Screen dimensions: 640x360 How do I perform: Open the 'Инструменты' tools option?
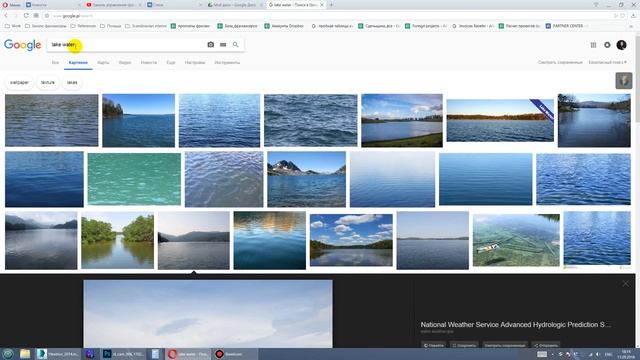tap(227, 62)
